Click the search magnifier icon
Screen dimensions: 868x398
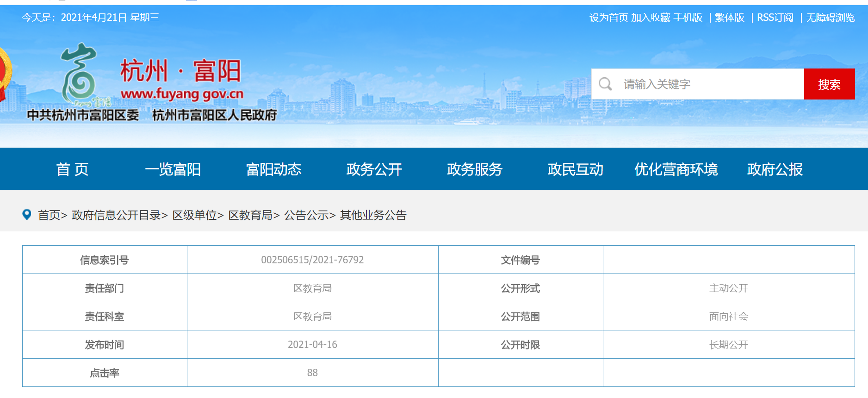coord(605,84)
